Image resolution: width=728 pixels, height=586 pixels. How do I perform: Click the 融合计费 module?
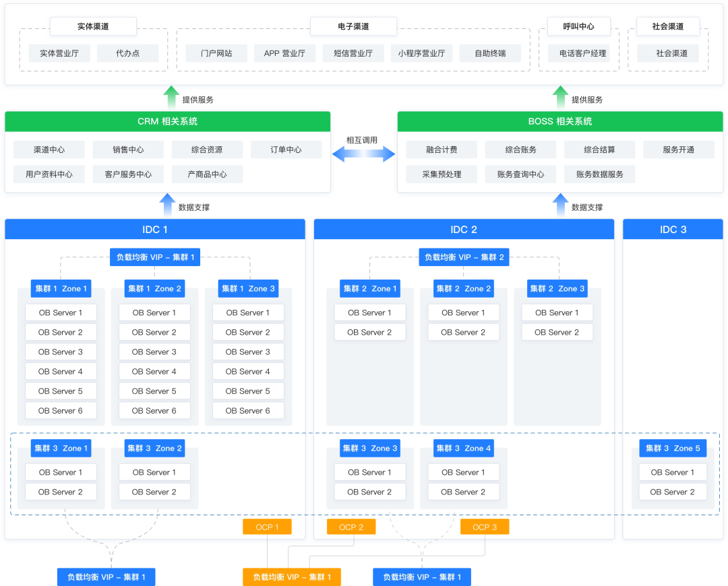pyautogui.click(x=442, y=150)
